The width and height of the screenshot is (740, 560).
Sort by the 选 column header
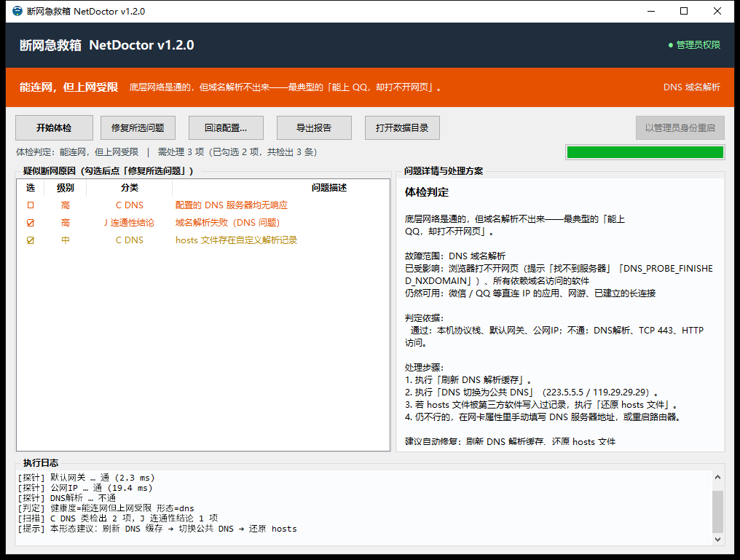click(x=31, y=188)
